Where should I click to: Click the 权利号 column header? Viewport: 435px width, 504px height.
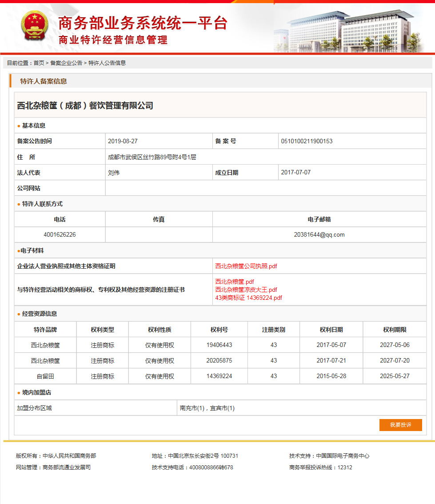(219, 330)
